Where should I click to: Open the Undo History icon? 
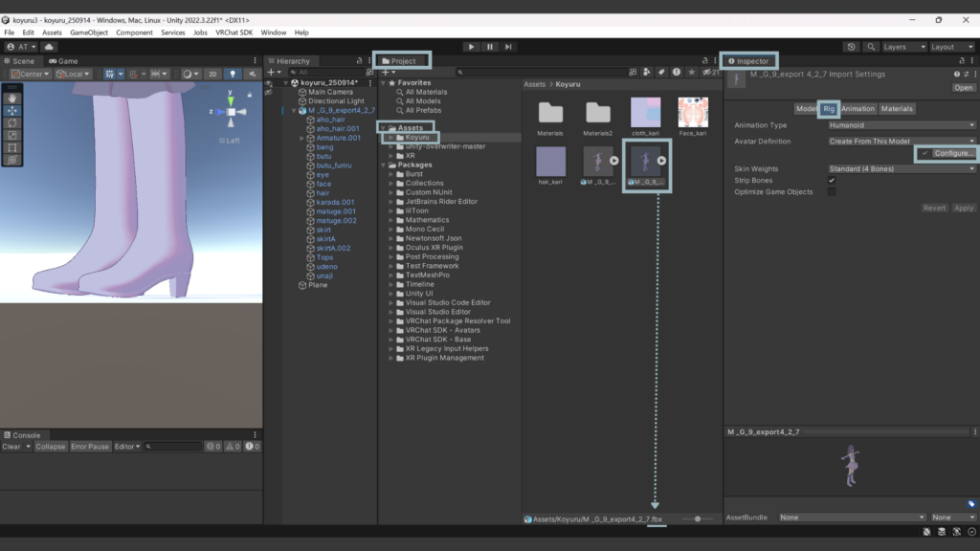coord(852,47)
